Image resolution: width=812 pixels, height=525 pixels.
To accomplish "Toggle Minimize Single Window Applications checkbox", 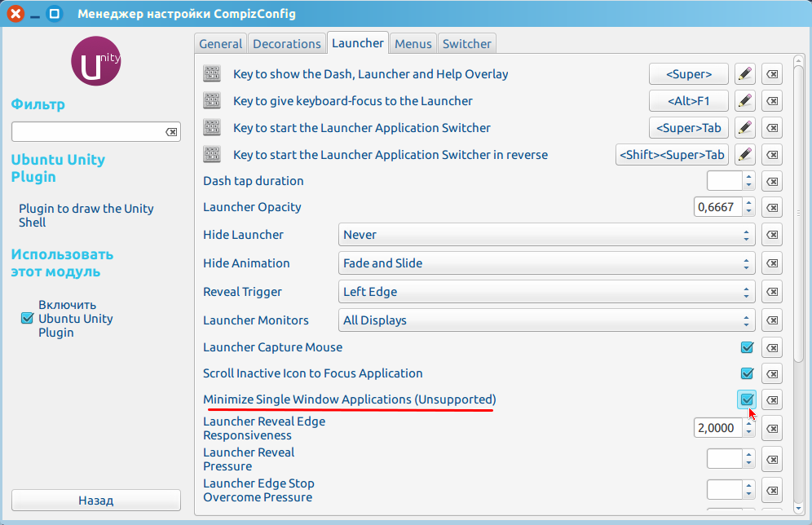I will click(x=747, y=399).
